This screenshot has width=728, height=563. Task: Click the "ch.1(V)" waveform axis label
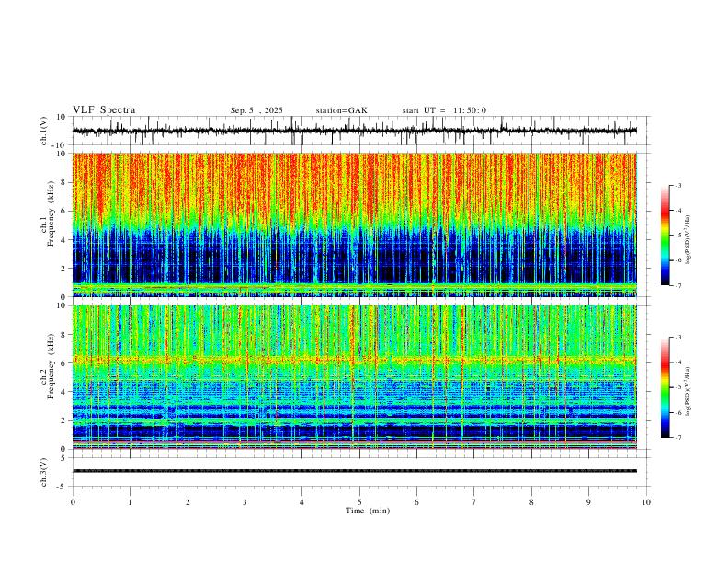pyautogui.click(x=44, y=131)
